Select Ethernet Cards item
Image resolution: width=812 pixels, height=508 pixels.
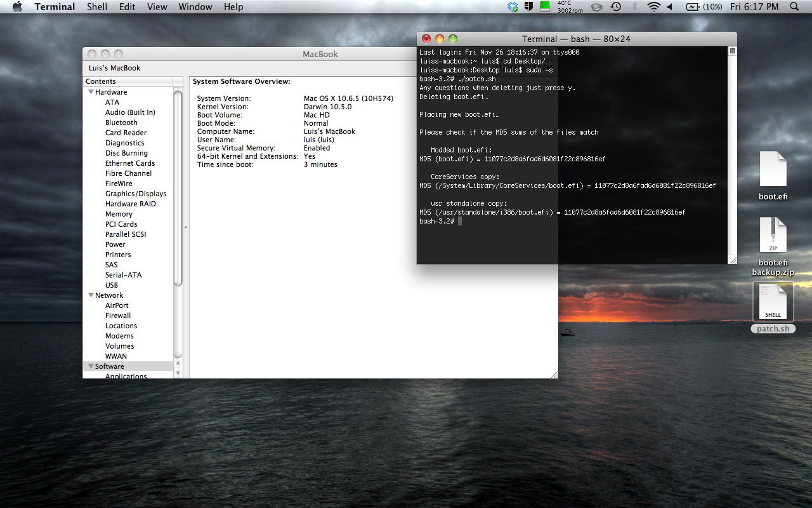coord(130,163)
